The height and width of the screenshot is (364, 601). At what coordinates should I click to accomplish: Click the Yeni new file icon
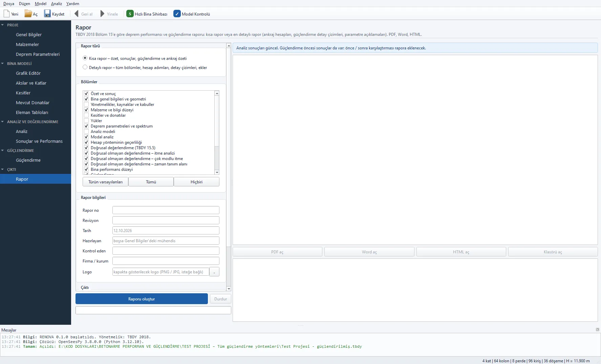click(6, 14)
